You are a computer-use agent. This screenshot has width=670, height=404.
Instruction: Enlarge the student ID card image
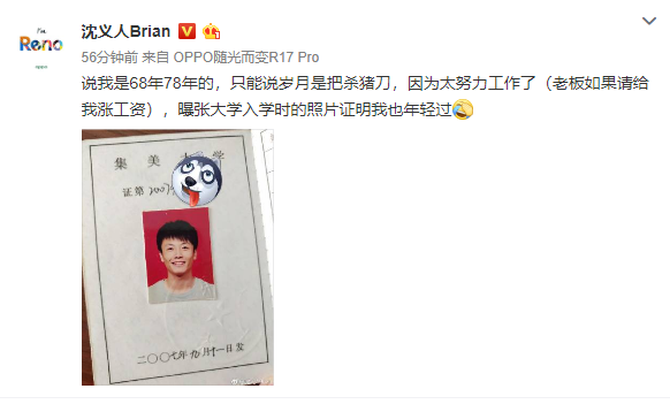point(178,257)
